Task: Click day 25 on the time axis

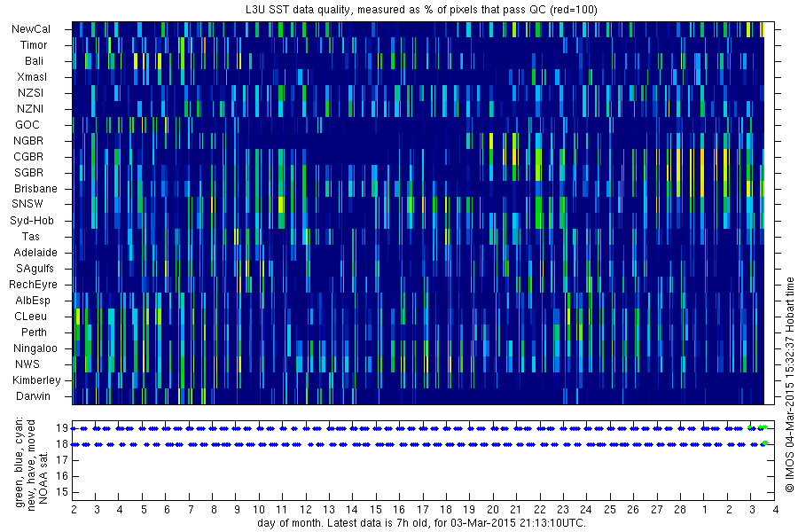Action: tap(610, 510)
